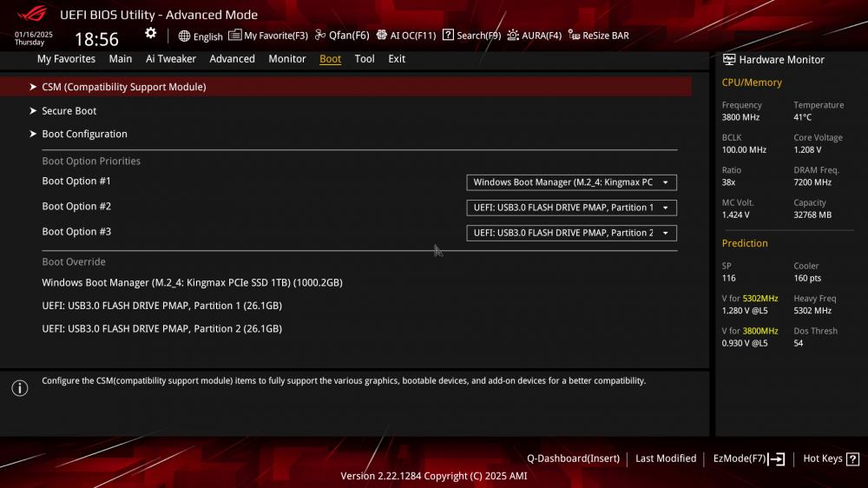Screen dimensions: 868x488
Task: Click version 2.22.1284 copyright text
Action: coord(433,477)
